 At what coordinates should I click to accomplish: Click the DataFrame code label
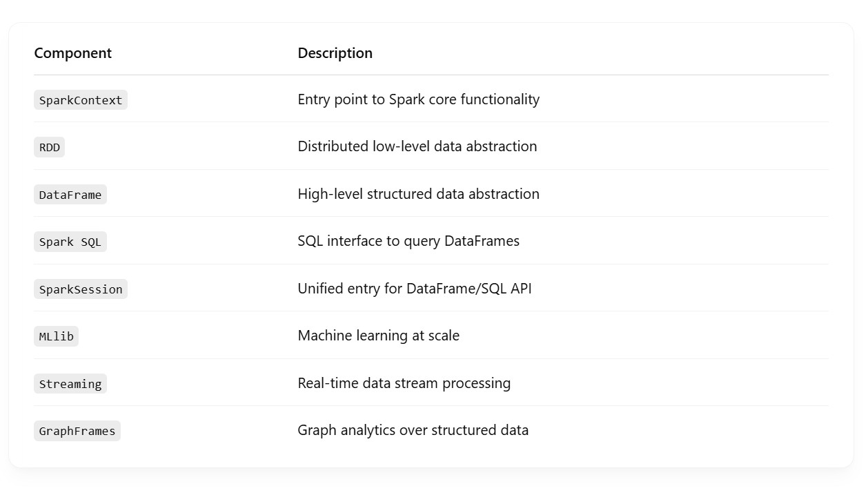[70, 195]
